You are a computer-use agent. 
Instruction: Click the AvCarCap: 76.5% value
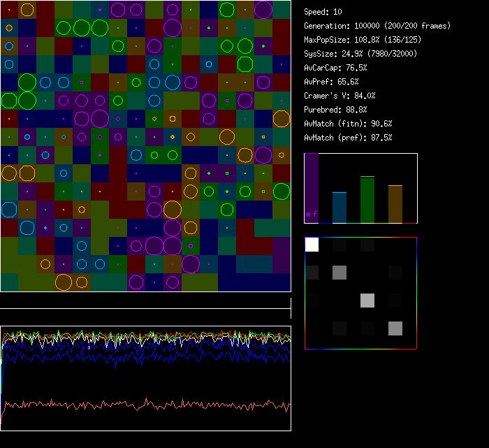335,68
